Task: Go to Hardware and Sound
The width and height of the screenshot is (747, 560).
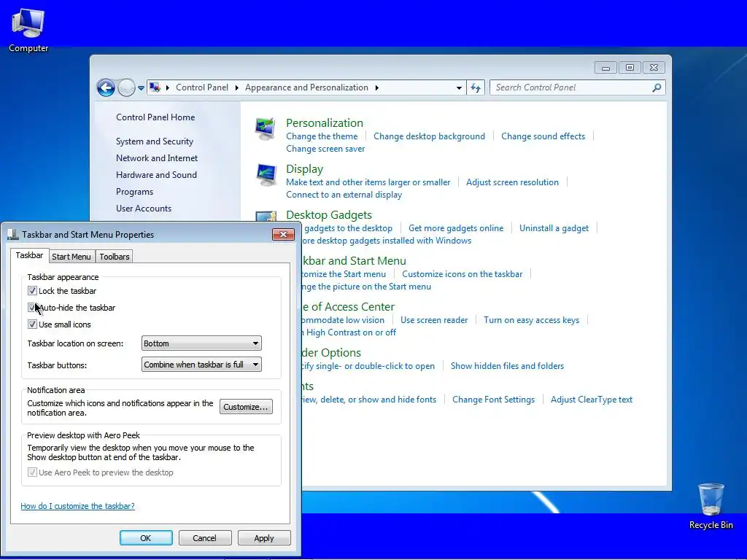Action: (156, 175)
